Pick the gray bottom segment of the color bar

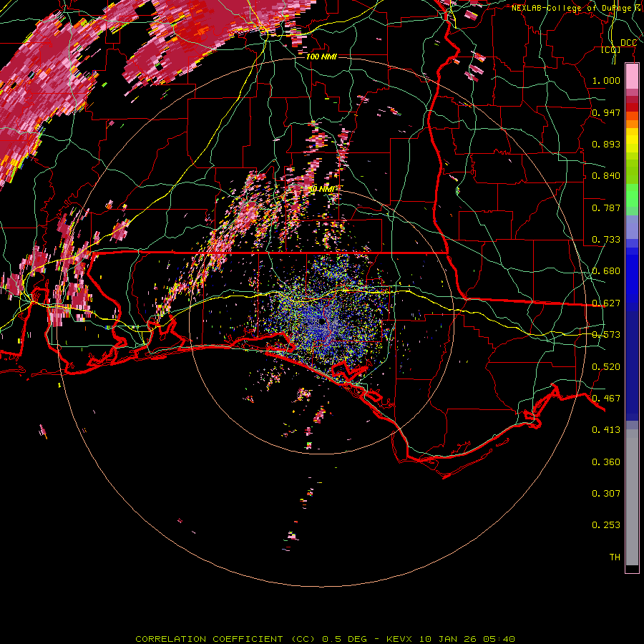coord(632,497)
